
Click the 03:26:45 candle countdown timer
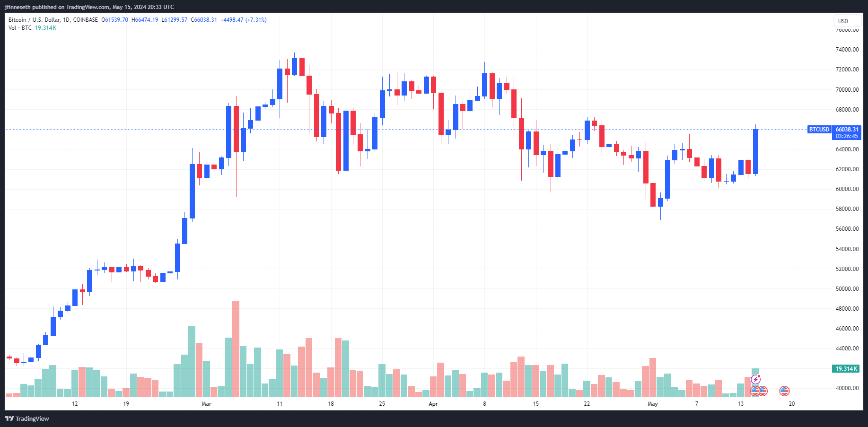click(847, 136)
